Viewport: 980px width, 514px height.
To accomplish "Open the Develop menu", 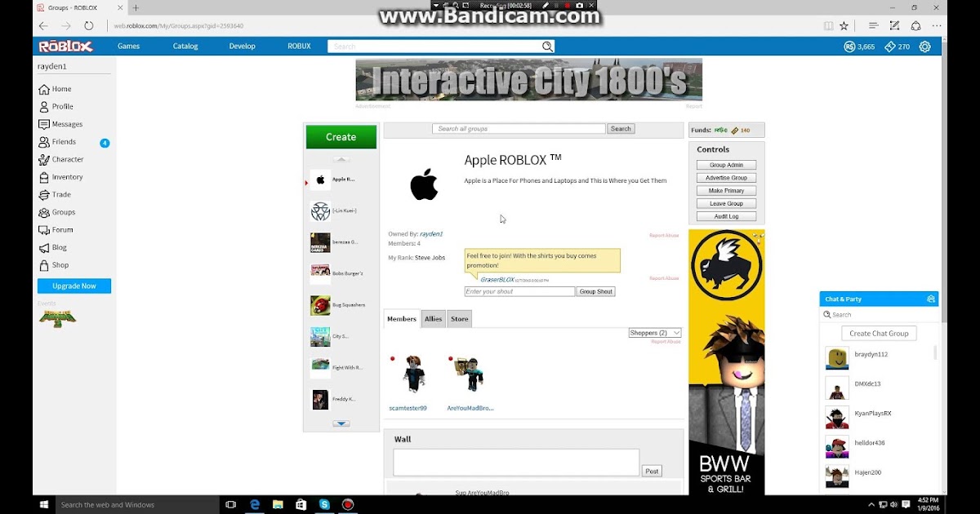I will 243,47.
